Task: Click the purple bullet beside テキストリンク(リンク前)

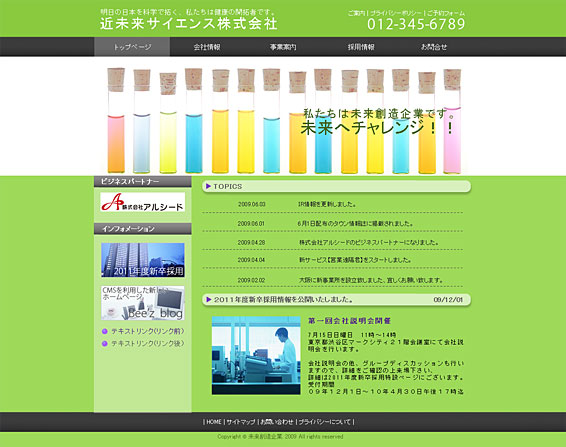Action: pyautogui.click(x=105, y=331)
